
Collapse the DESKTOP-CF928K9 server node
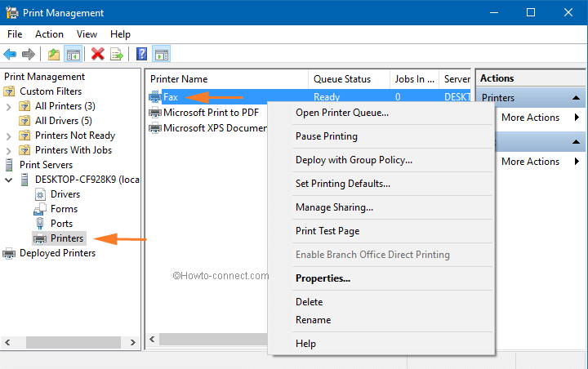point(9,180)
